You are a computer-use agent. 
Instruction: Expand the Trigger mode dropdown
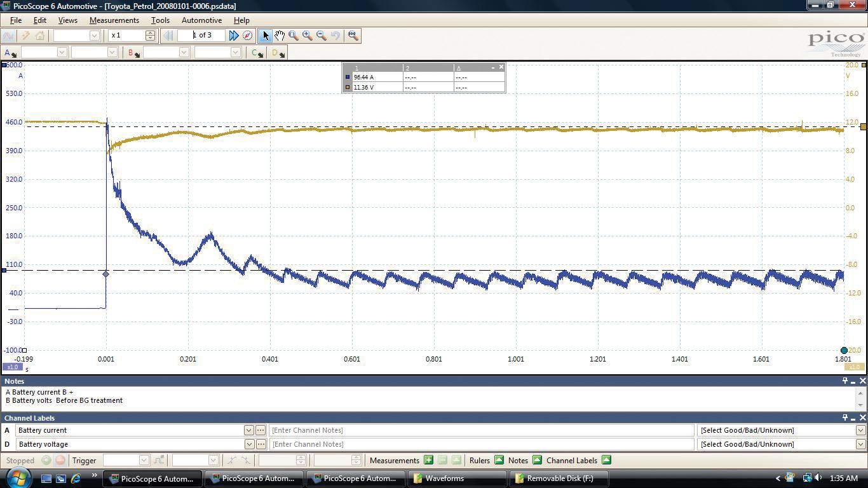tap(144, 461)
